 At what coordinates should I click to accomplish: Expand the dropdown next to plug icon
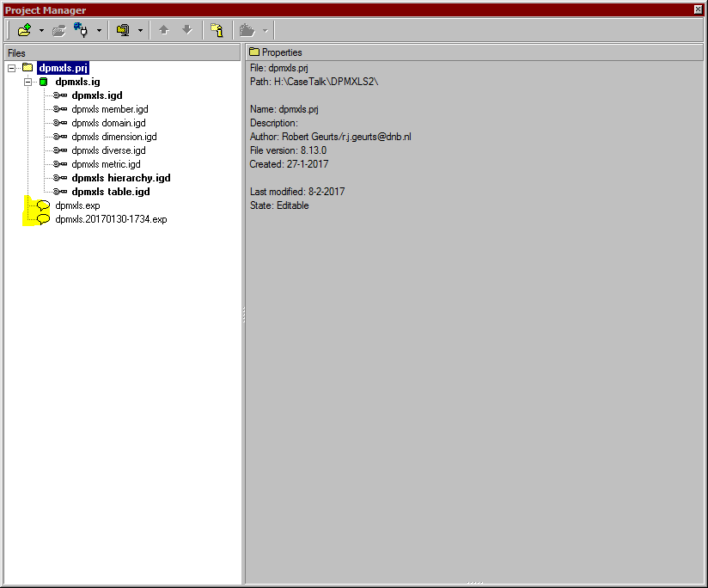click(99, 31)
